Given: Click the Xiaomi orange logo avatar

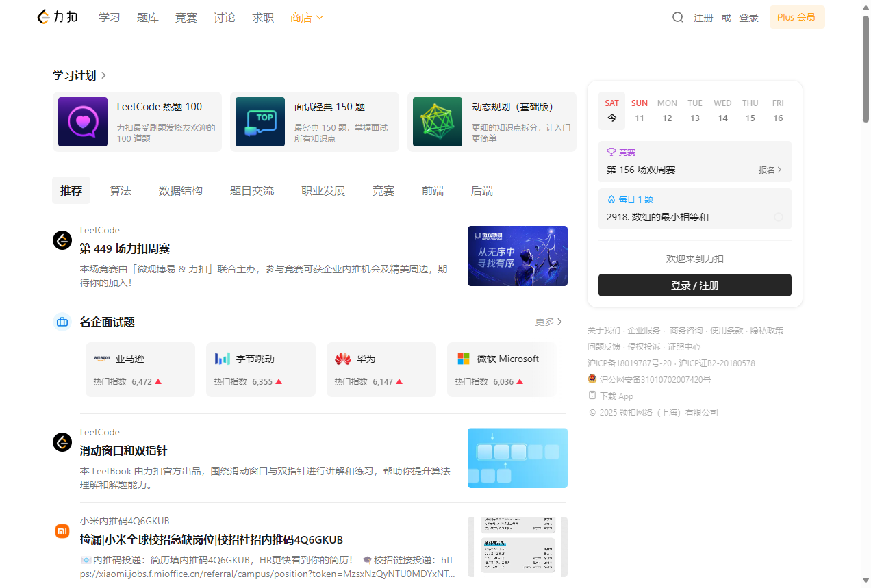Looking at the screenshot, I should 62,531.
